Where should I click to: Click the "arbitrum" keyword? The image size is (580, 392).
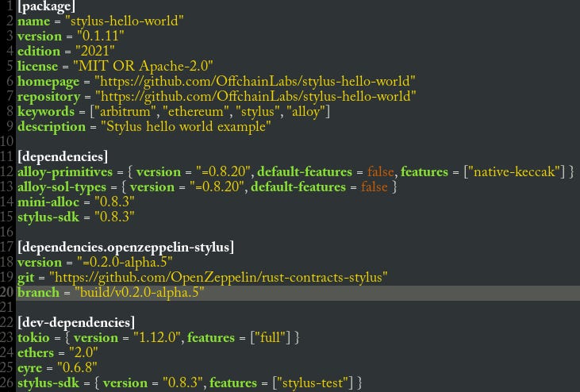pos(125,112)
